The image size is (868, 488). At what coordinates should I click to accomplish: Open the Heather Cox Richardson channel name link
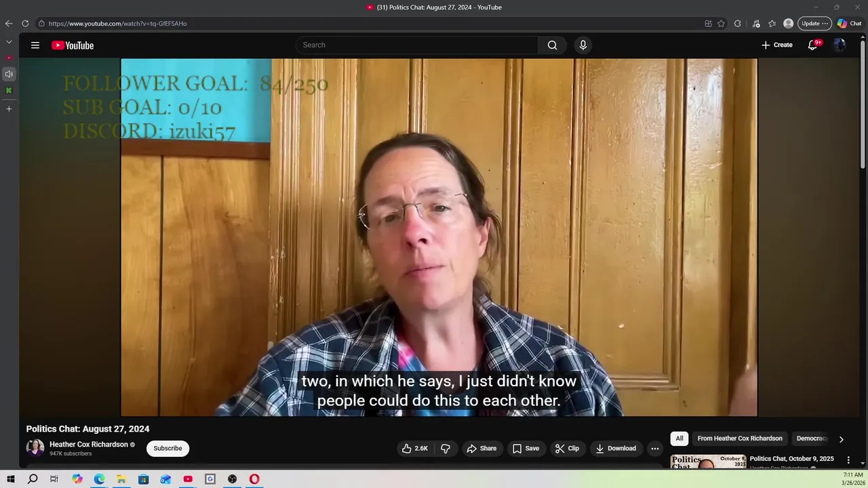89,445
